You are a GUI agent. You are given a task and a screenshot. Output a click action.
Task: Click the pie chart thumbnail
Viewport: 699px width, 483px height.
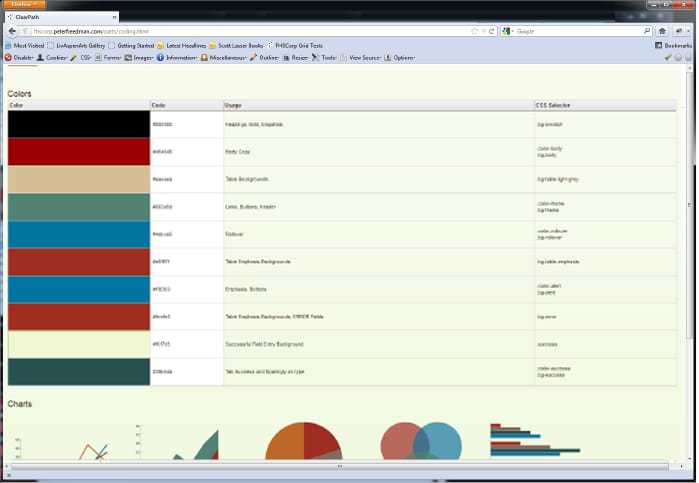pos(304,441)
